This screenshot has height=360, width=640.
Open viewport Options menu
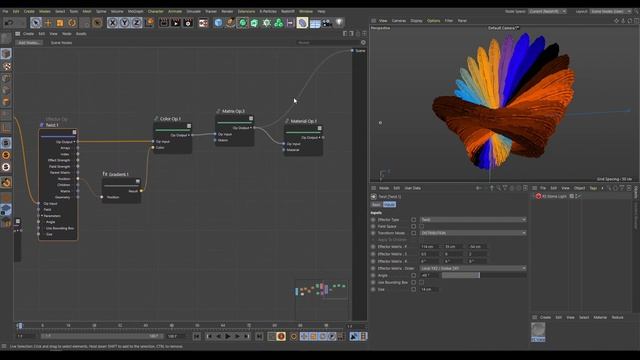(433, 21)
